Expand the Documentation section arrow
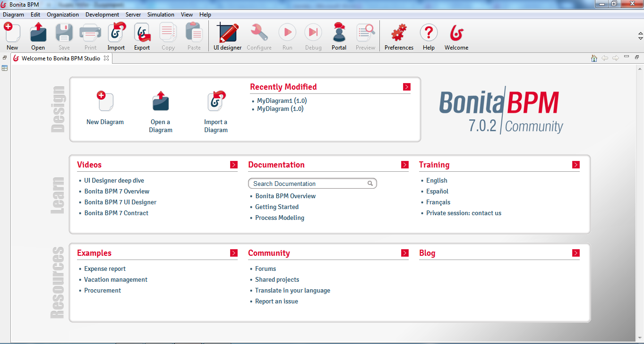The height and width of the screenshot is (344, 644). (405, 165)
